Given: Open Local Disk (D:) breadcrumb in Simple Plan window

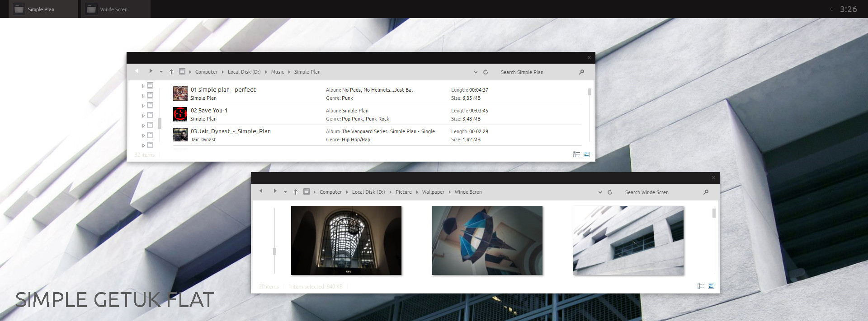Looking at the screenshot, I should [x=244, y=72].
